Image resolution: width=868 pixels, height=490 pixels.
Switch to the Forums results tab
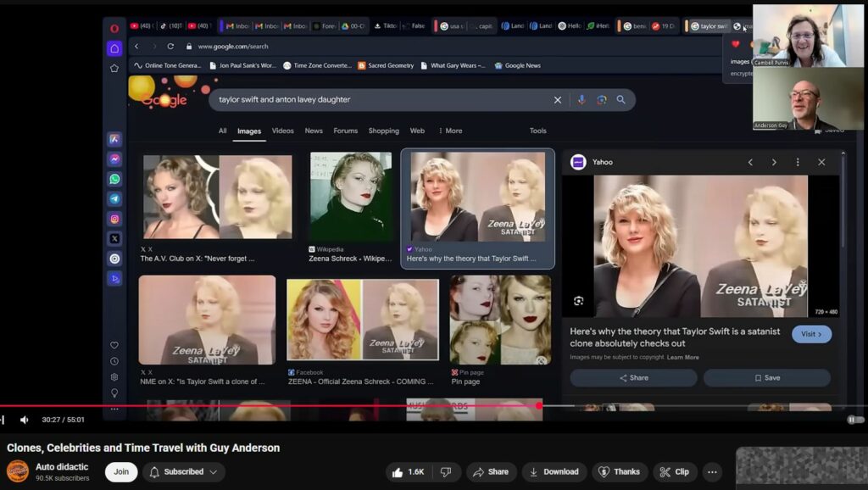(346, 131)
